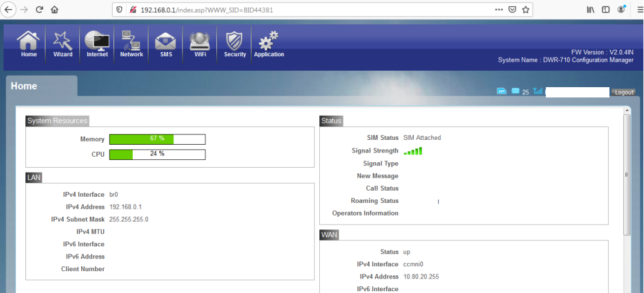
Task: Open the SMS envelope icon
Action: pyautogui.click(x=165, y=44)
